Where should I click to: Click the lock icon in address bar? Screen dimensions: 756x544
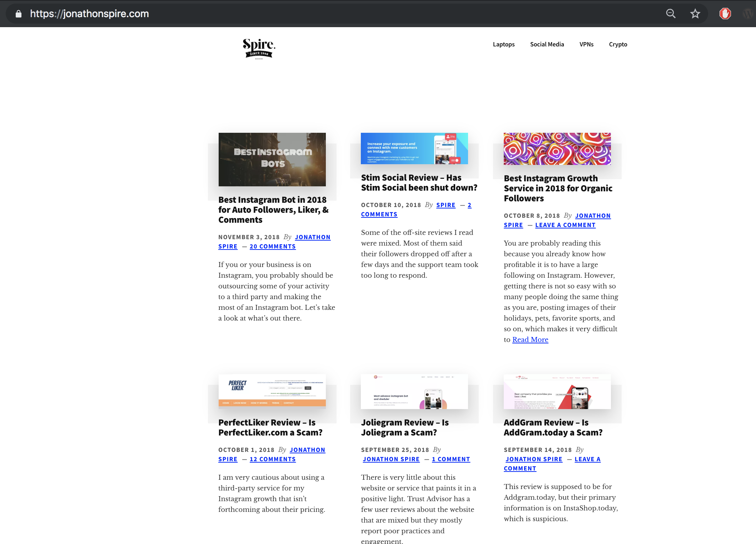click(19, 14)
